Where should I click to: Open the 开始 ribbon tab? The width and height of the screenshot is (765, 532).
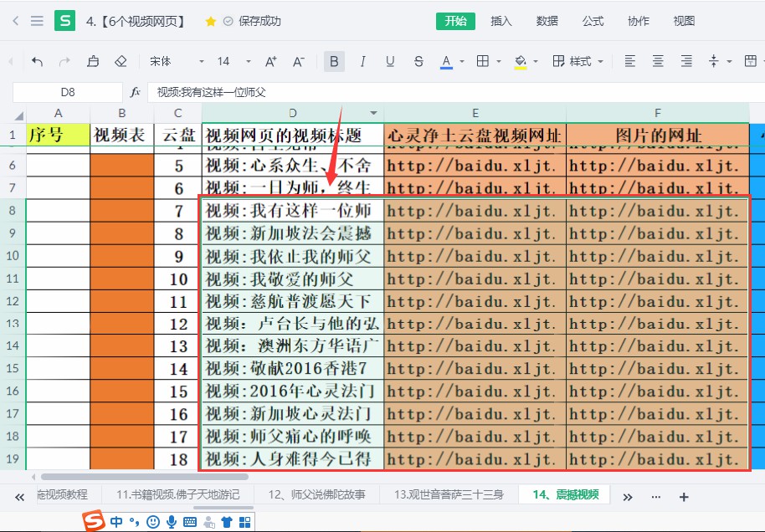pos(455,21)
